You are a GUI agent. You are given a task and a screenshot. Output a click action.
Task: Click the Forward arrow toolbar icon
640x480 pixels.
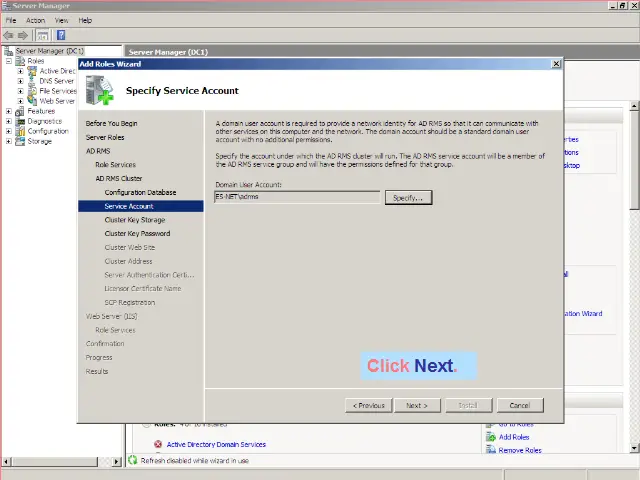(x=23, y=36)
